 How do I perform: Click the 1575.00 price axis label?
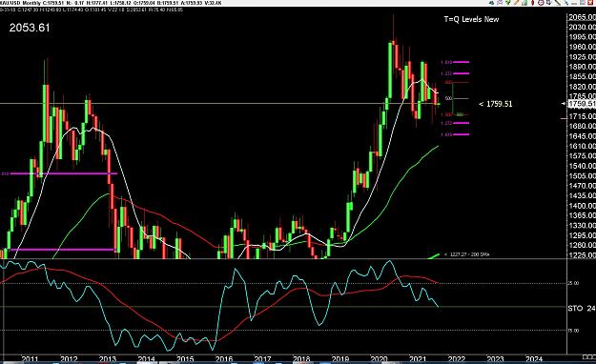coord(582,156)
